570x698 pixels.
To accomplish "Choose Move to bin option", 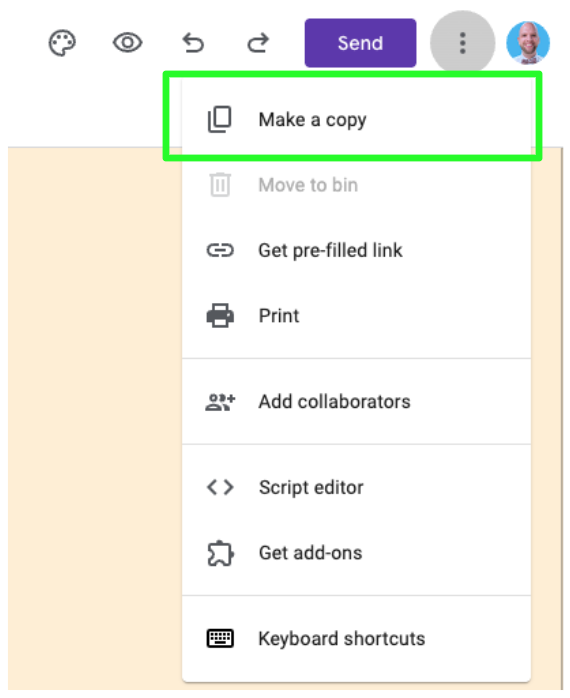I will 356,185.
